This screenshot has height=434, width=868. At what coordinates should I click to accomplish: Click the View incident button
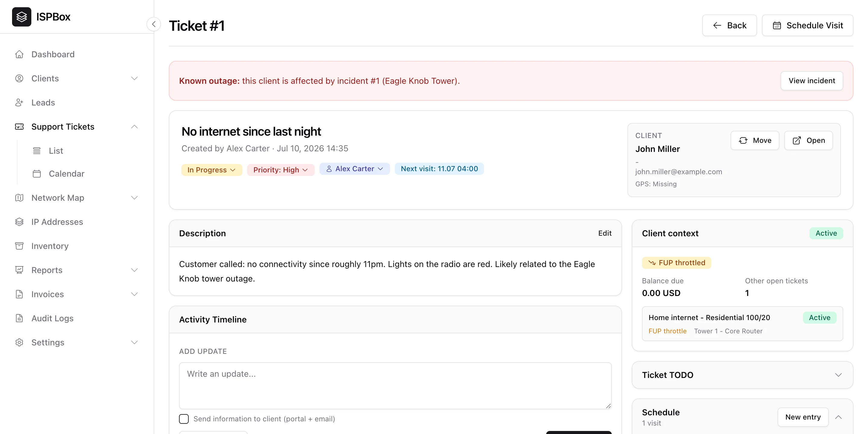812,80
